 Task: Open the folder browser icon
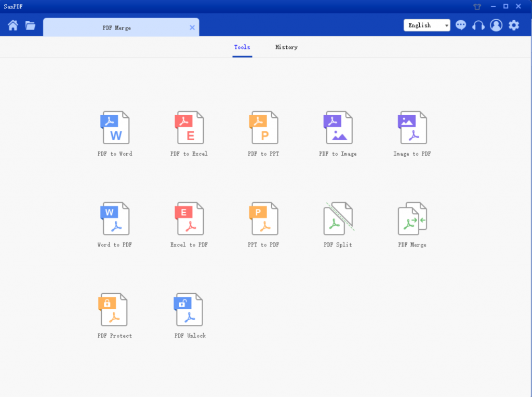30,25
